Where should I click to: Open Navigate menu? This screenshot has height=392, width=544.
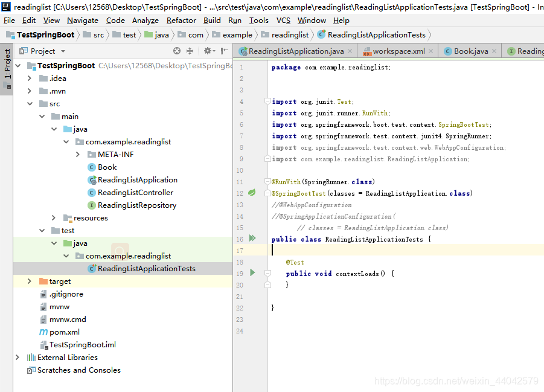point(83,21)
